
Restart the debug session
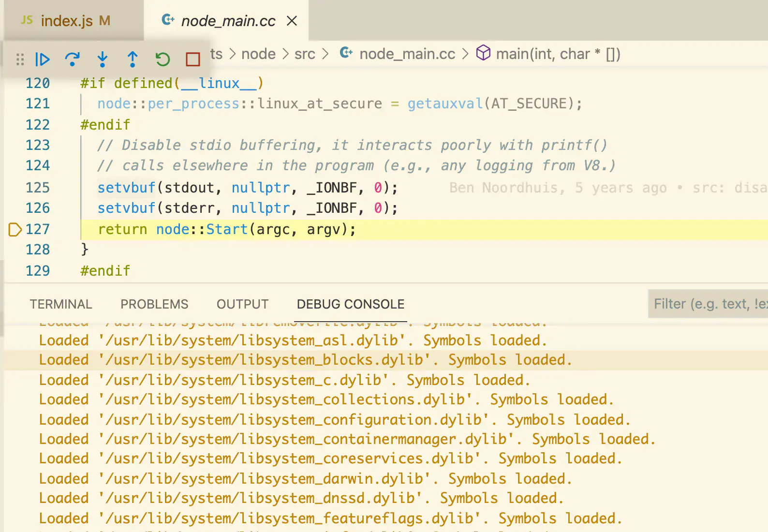coord(163,59)
